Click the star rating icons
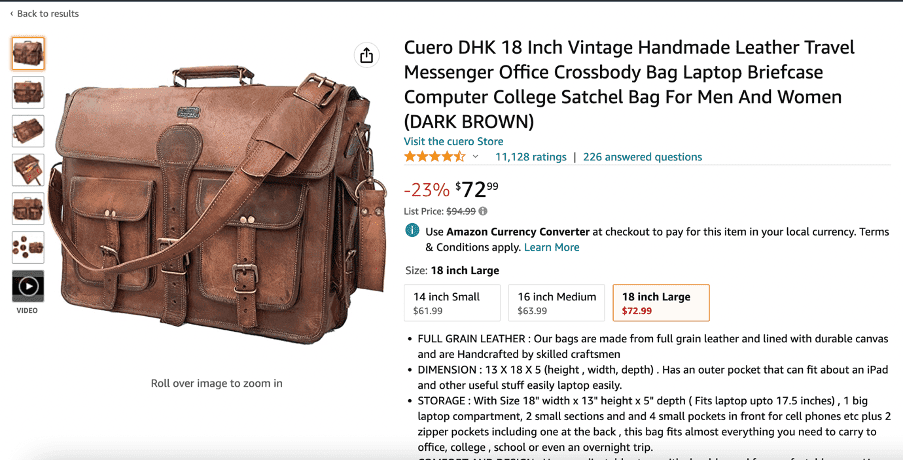The image size is (904, 460). (x=435, y=157)
